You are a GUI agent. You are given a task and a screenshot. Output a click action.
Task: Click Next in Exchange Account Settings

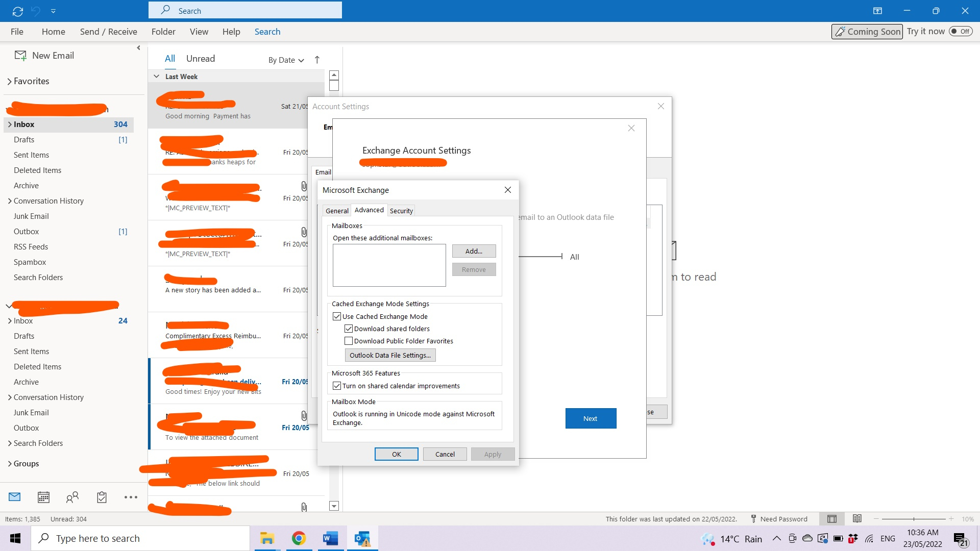(591, 418)
